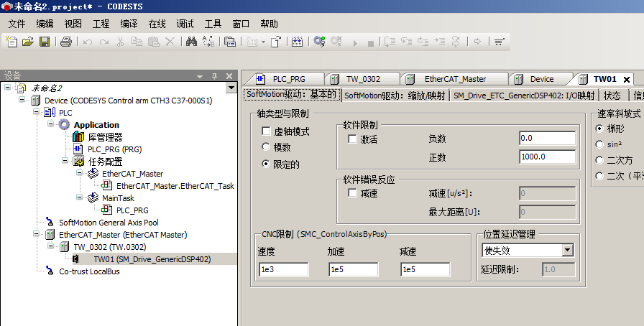Viewport: 644px width, 326px height.
Task: Click the CNC 速度 input field showing 1e3
Action: [283, 269]
